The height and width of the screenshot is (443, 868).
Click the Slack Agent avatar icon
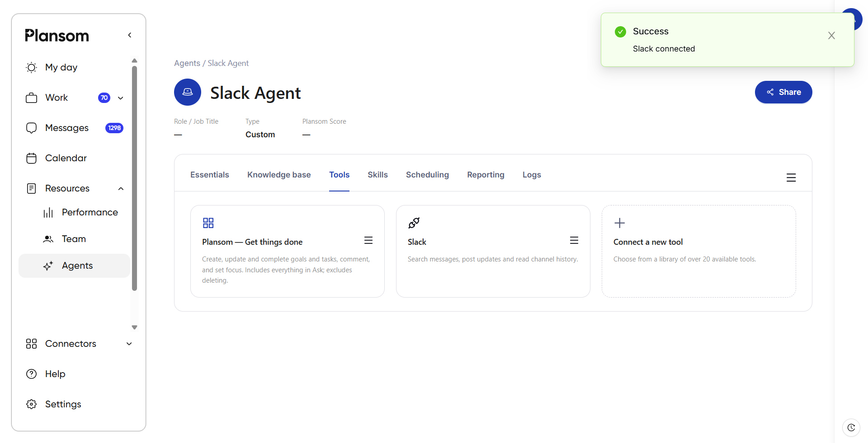click(188, 92)
